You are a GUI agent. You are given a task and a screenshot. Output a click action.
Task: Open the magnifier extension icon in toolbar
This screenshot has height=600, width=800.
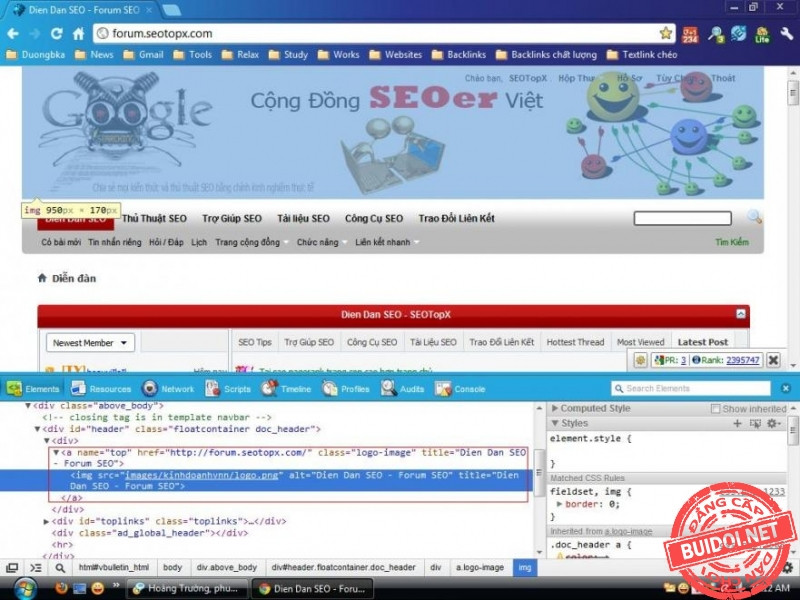pyautogui.click(x=715, y=34)
